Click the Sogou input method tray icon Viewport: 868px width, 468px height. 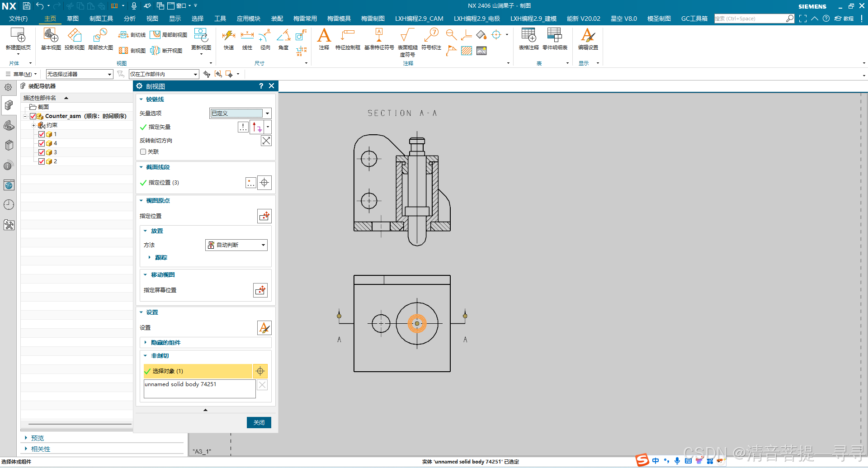click(x=642, y=460)
